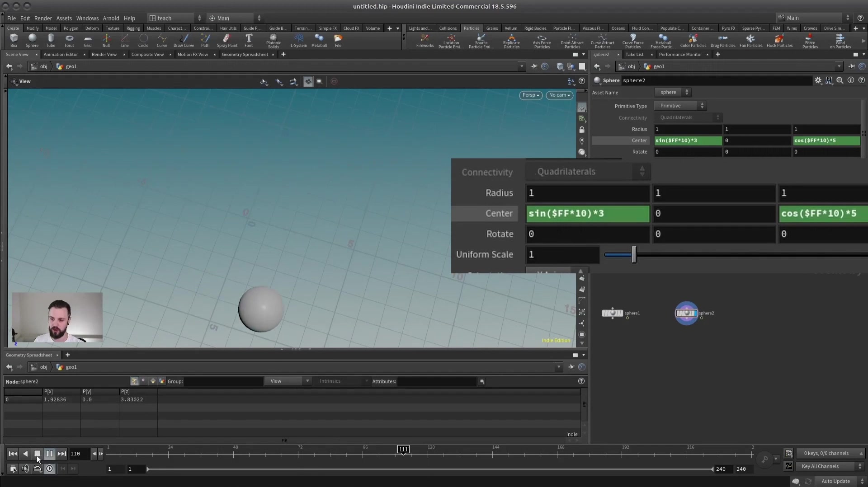Open the No cam camera dropdown

tap(559, 95)
